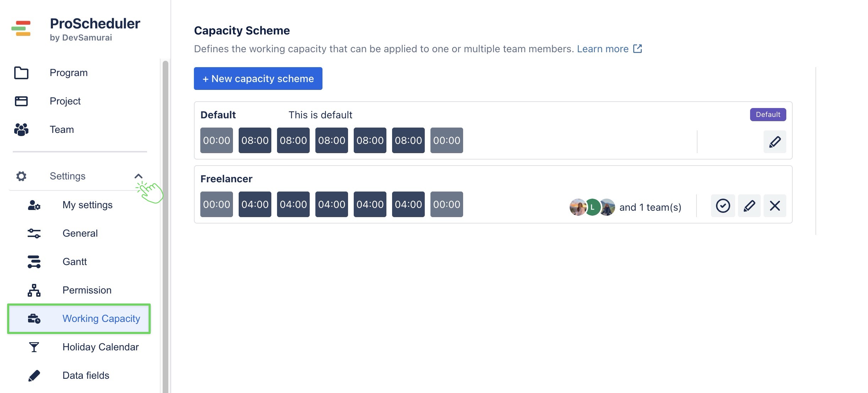Open Gantt settings

tap(75, 262)
